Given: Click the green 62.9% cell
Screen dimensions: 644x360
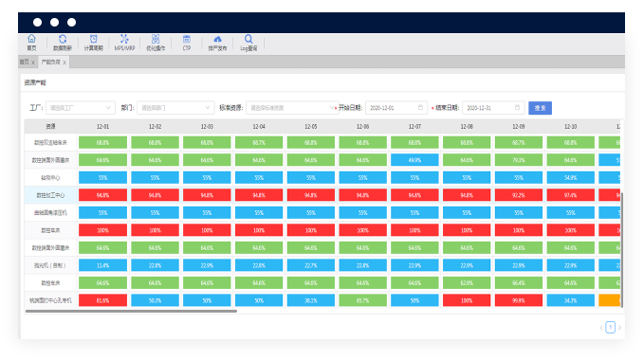Looking at the screenshot, I should pyautogui.click(x=467, y=283).
